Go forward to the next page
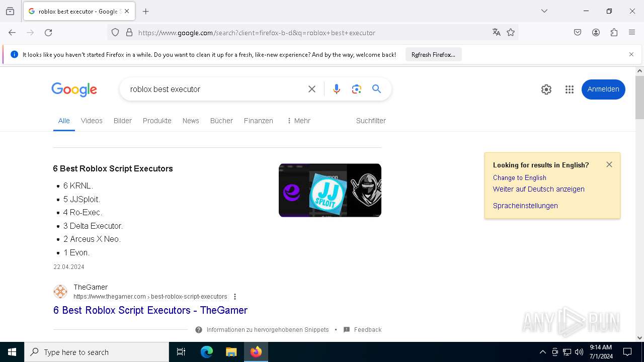 30,33
